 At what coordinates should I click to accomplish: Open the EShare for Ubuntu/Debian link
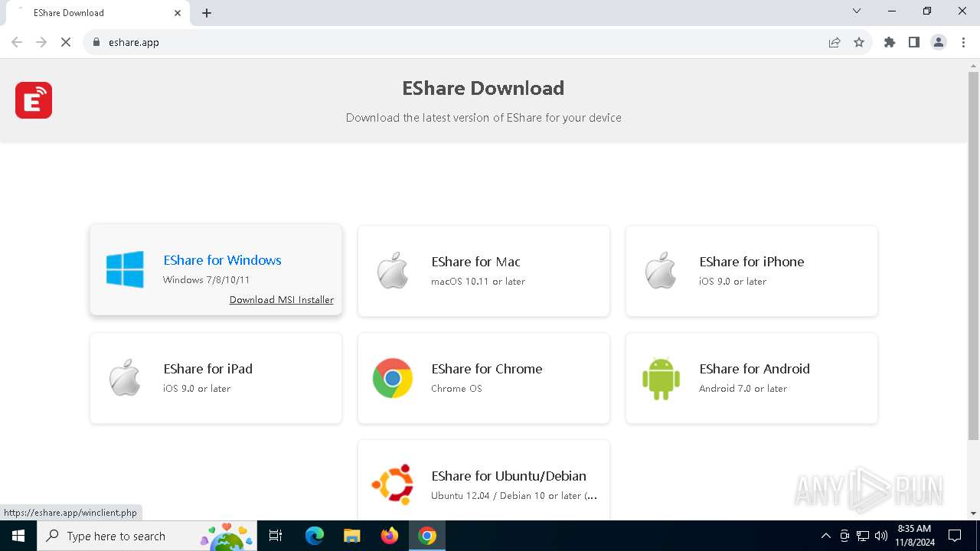pyautogui.click(x=508, y=476)
